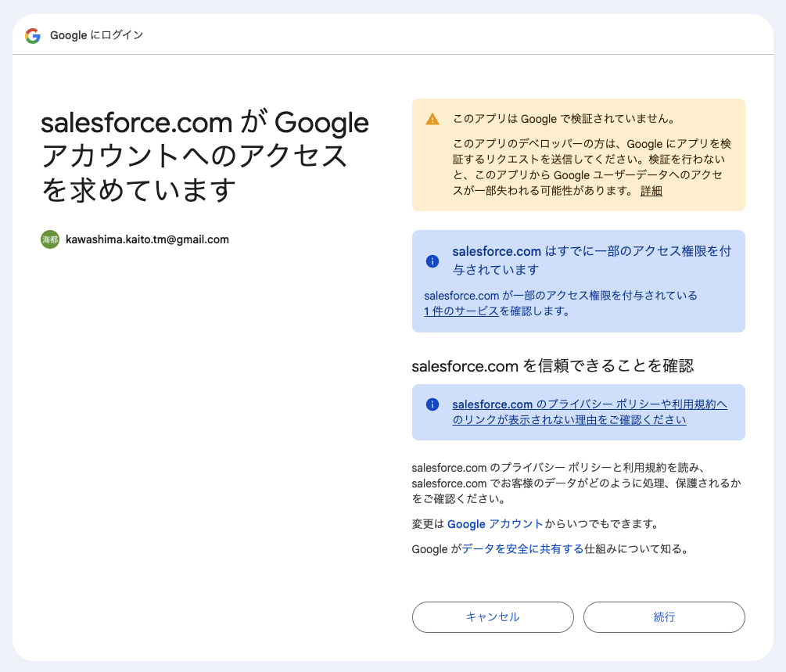Click the Google にログイン header title
The width and height of the screenshot is (786, 672).
[96, 35]
